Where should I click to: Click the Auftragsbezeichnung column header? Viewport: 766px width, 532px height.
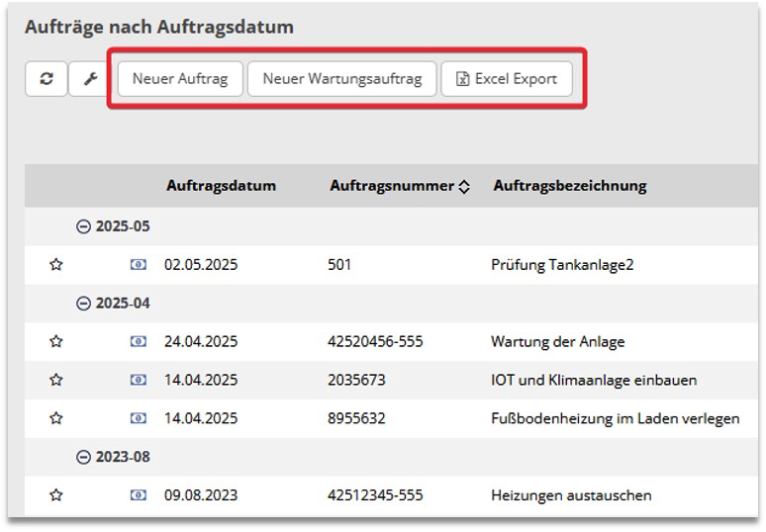pyautogui.click(x=569, y=186)
